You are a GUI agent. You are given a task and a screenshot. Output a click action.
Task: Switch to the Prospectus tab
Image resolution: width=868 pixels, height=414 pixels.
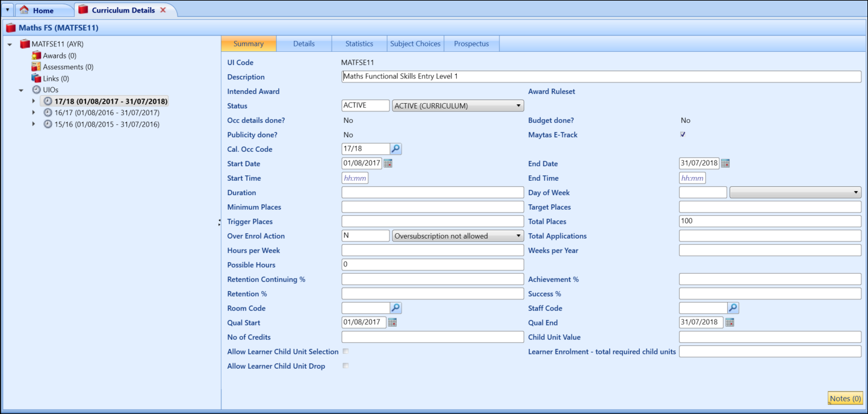pyautogui.click(x=472, y=43)
